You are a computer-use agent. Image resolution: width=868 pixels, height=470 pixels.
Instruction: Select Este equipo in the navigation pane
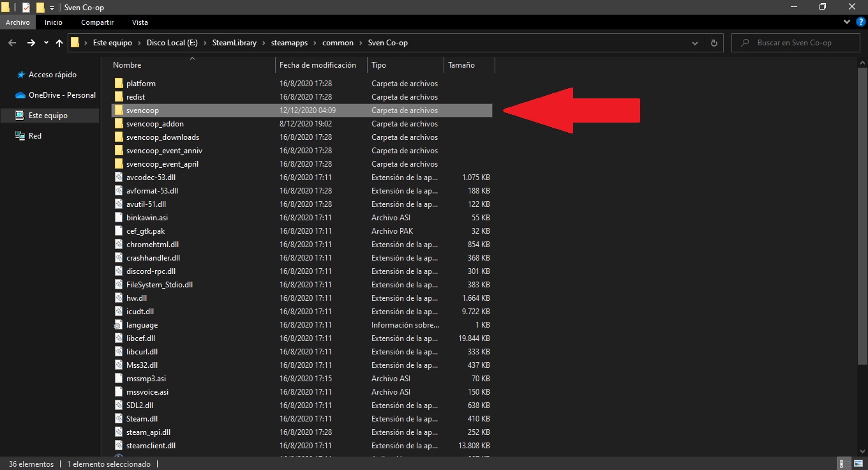point(48,116)
